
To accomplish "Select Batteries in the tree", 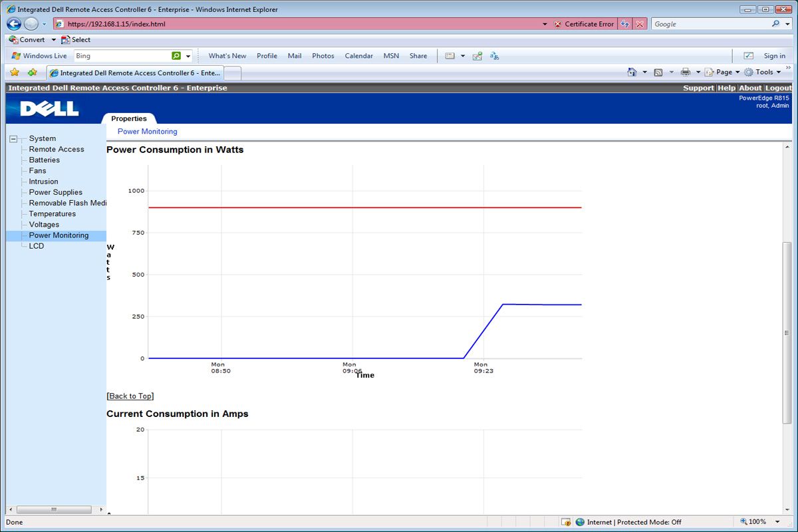I will pyautogui.click(x=45, y=160).
